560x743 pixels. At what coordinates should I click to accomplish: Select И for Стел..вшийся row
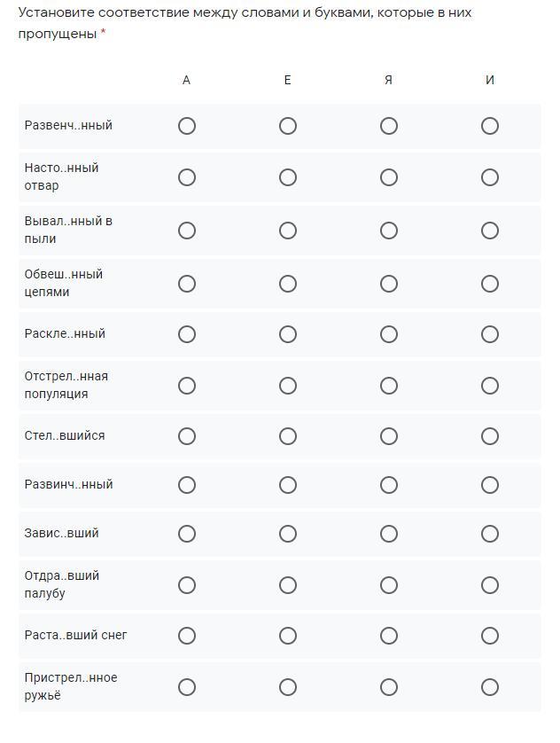point(490,436)
